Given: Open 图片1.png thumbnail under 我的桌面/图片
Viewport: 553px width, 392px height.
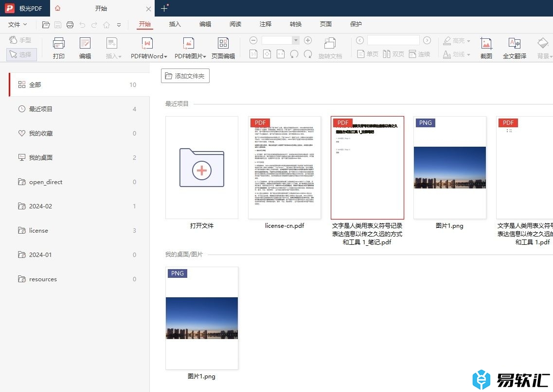Looking at the screenshot, I should point(202,318).
